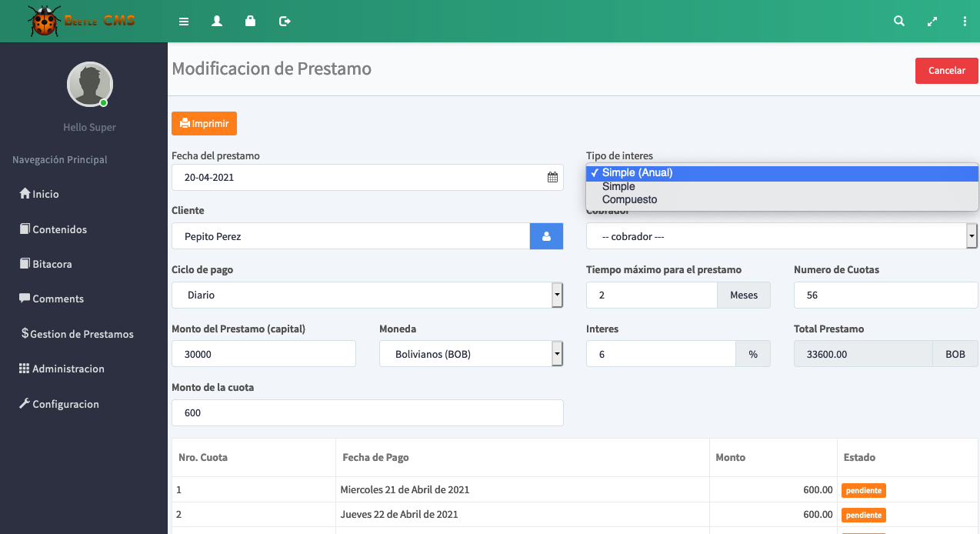Click the logout arrow icon in header

click(285, 22)
